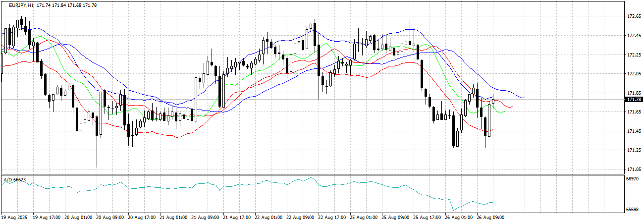Screen dimensions: 644x223
Task: Click the 20 Aug 17:00 time label
Action: [142, 218]
